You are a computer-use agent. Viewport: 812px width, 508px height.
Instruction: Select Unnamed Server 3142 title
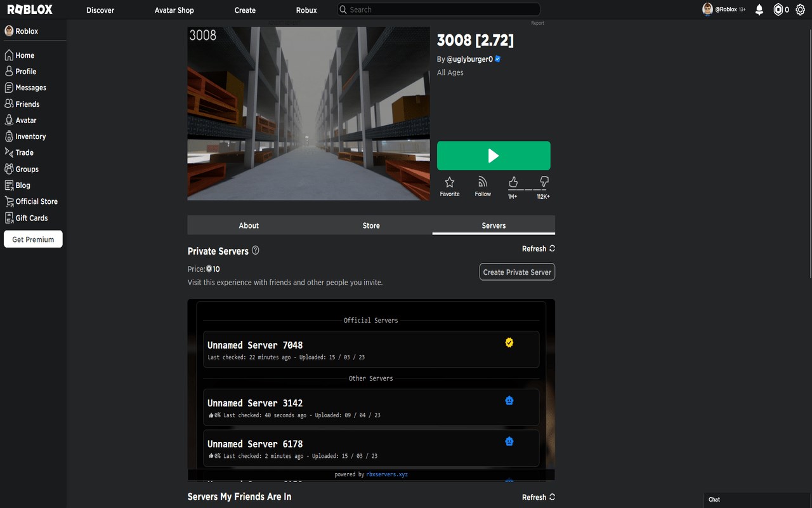tap(255, 403)
